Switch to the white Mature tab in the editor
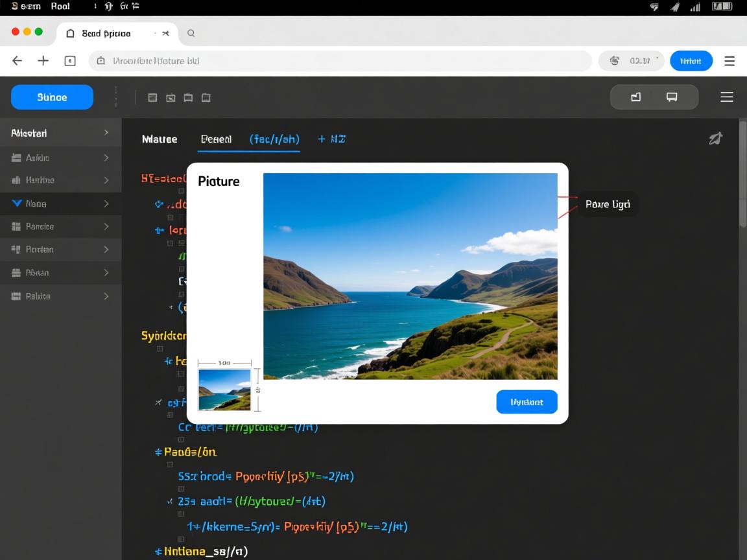The image size is (747, 560). [160, 139]
